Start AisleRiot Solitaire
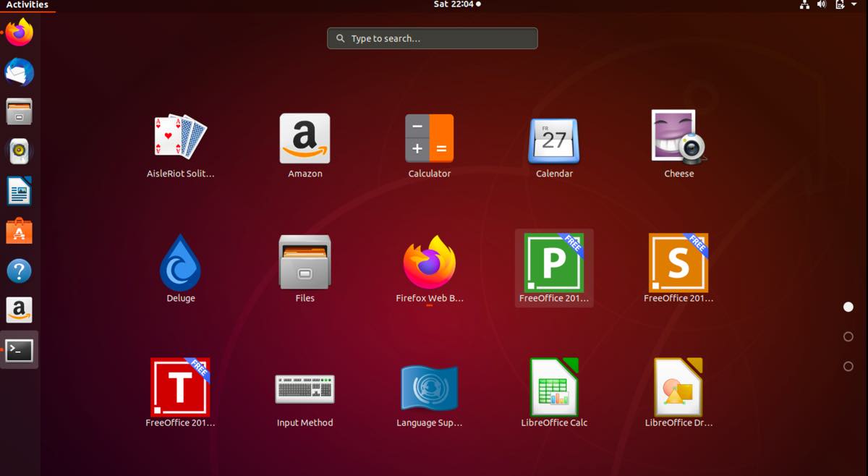Image resolution: width=868 pixels, height=476 pixels. coord(180,137)
